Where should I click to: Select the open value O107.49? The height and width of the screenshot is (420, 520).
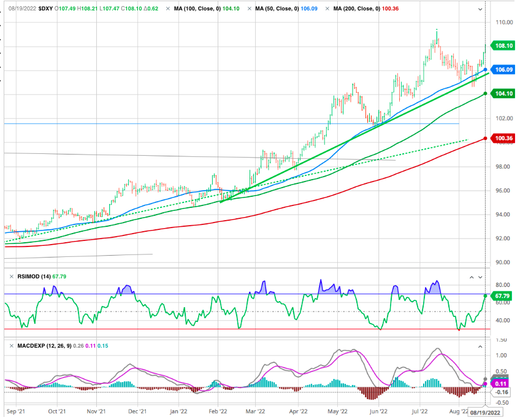coord(65,9)
